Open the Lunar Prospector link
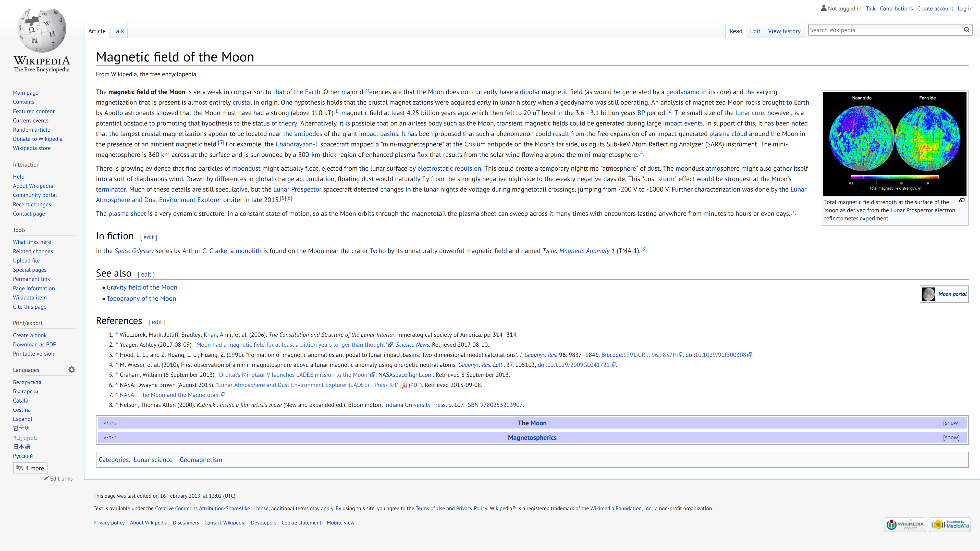The image size is (980, 551). pyautogui.click(x=297, y=189)
